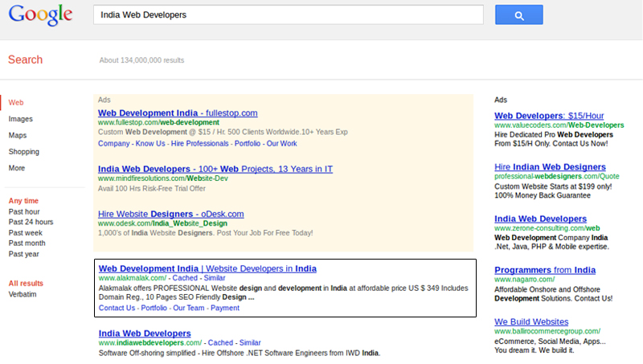Open Web Development India fullestop.com ad

tap(178, 112)
